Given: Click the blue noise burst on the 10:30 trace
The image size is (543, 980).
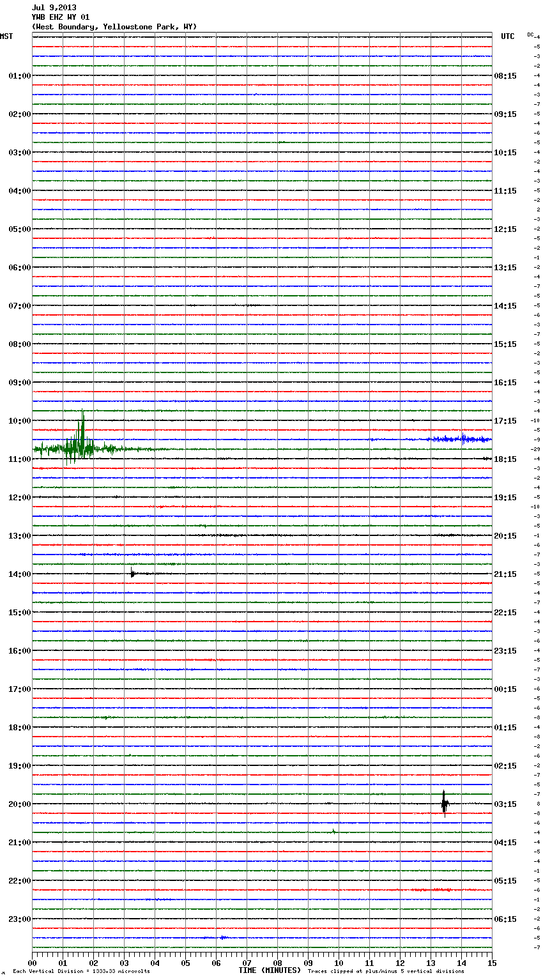Looking at the screenshot, I should 460,439.
